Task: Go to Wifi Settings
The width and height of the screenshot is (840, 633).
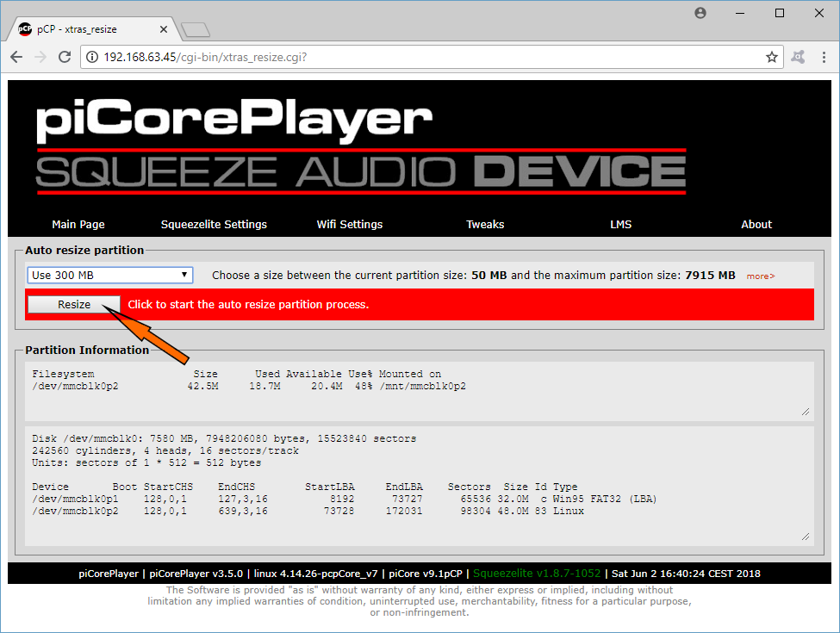Action: coord(349,225)
